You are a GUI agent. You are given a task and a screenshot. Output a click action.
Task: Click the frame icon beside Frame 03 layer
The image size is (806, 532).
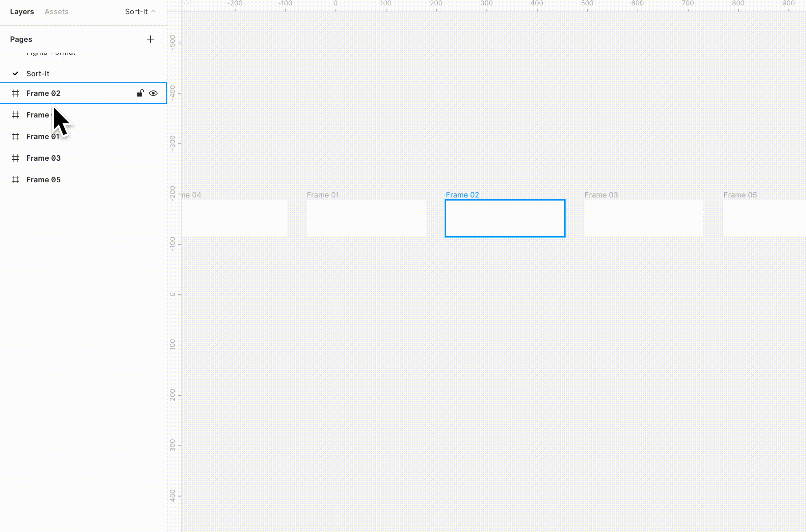[x=16, y=158]
